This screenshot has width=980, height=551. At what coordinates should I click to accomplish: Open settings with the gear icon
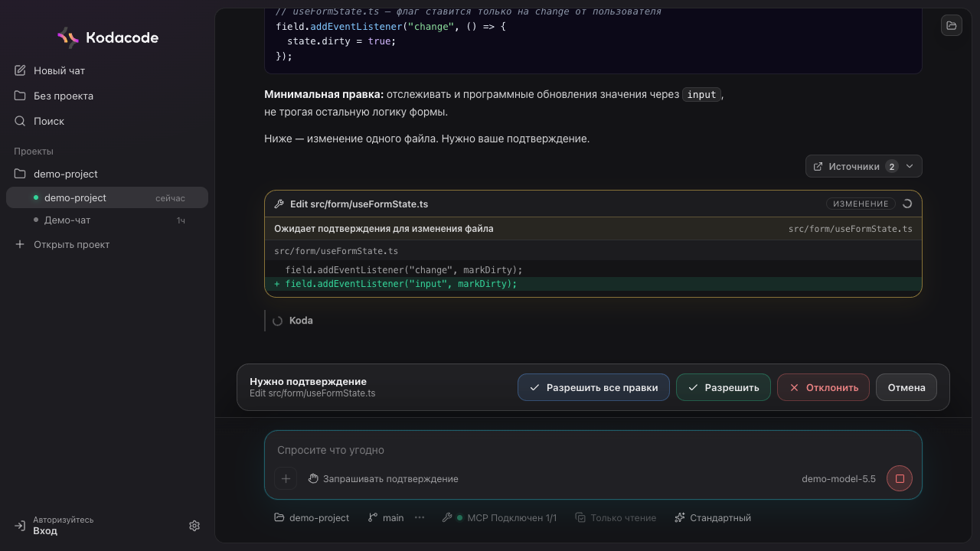(194, 526)
